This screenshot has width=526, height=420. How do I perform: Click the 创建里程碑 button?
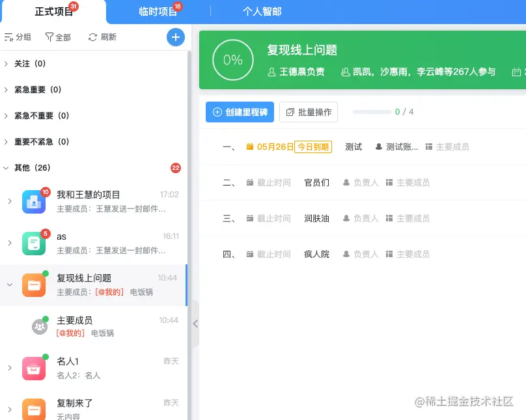pyautogui.click(x=240, y=111)
